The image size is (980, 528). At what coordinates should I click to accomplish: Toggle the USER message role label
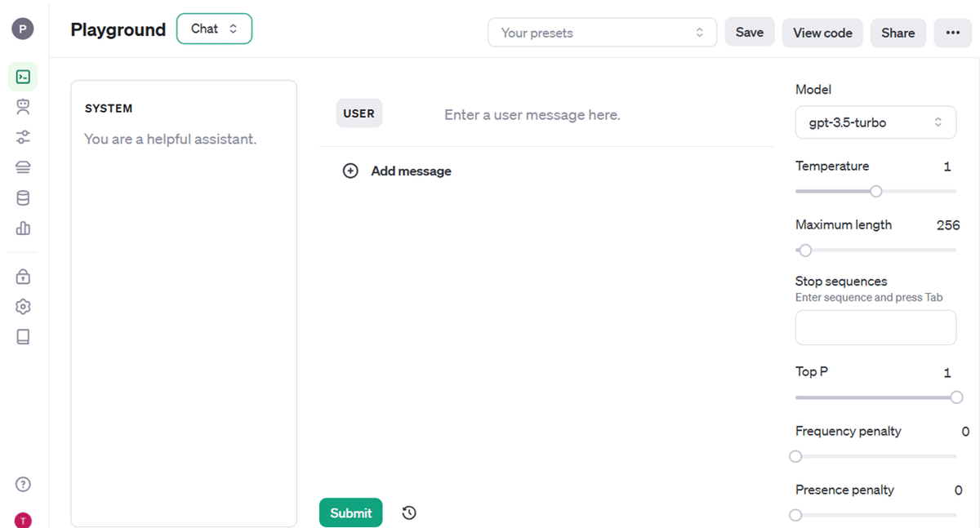pos(359,114)
